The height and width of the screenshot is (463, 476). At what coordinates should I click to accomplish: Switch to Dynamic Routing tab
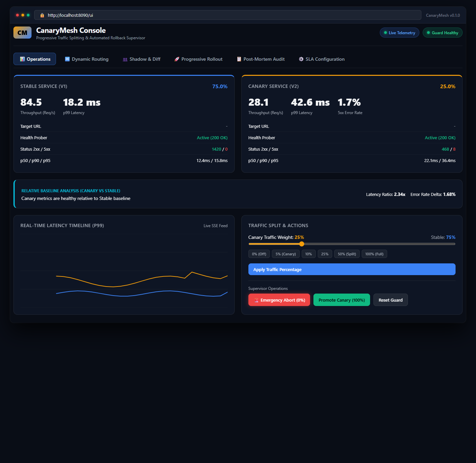[87, 59]
